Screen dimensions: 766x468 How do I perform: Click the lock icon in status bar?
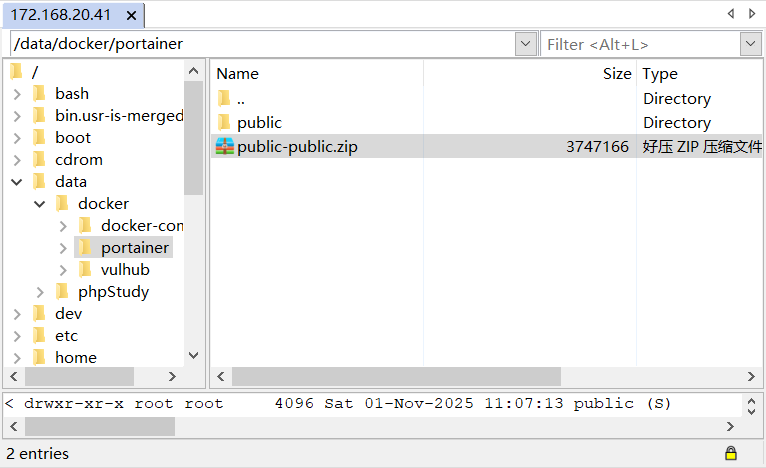(x=731, y=453)
